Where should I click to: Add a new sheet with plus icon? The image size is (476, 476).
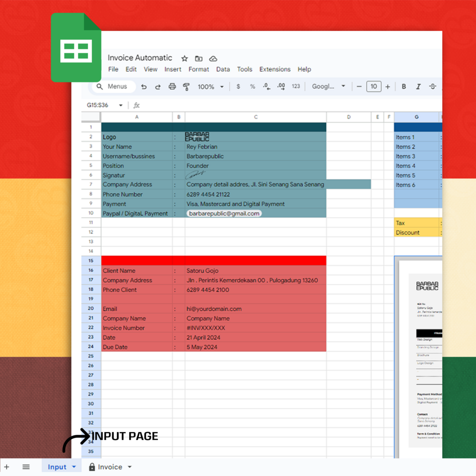[7, 467]
